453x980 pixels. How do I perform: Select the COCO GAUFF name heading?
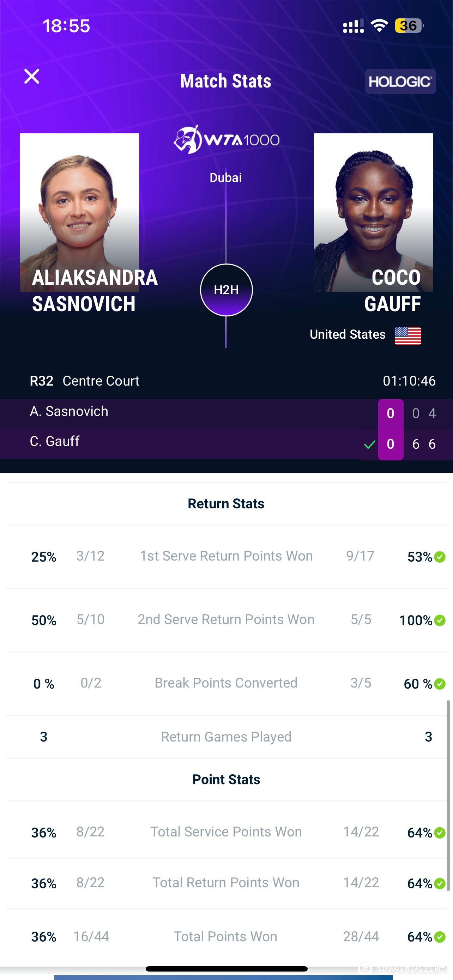tap(393, 291)
